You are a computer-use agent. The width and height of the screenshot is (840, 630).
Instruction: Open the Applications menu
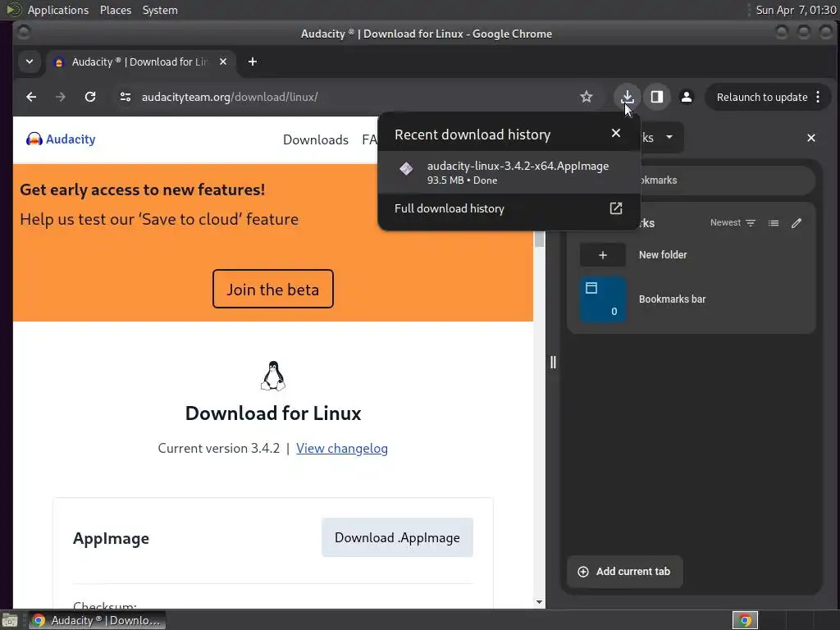click(58, 10)
